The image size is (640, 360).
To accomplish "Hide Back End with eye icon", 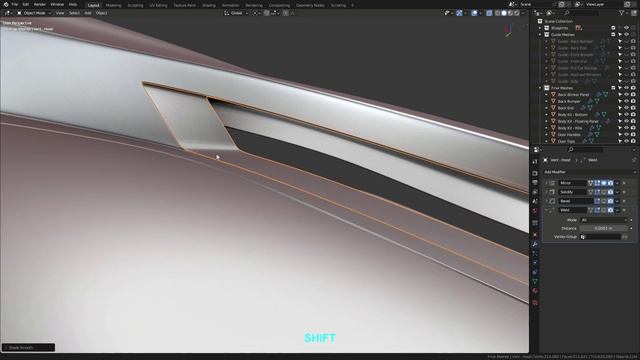I will click(626, 108).
